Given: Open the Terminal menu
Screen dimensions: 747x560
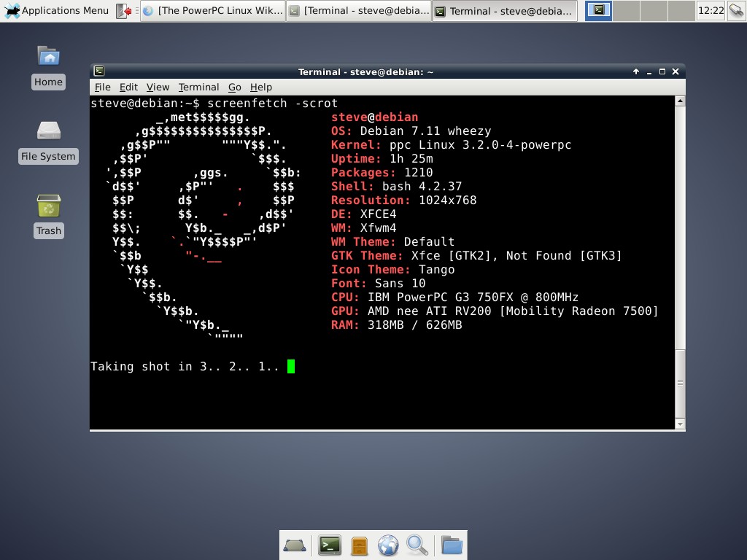Looking at the screenshot, I should (198, 87).
